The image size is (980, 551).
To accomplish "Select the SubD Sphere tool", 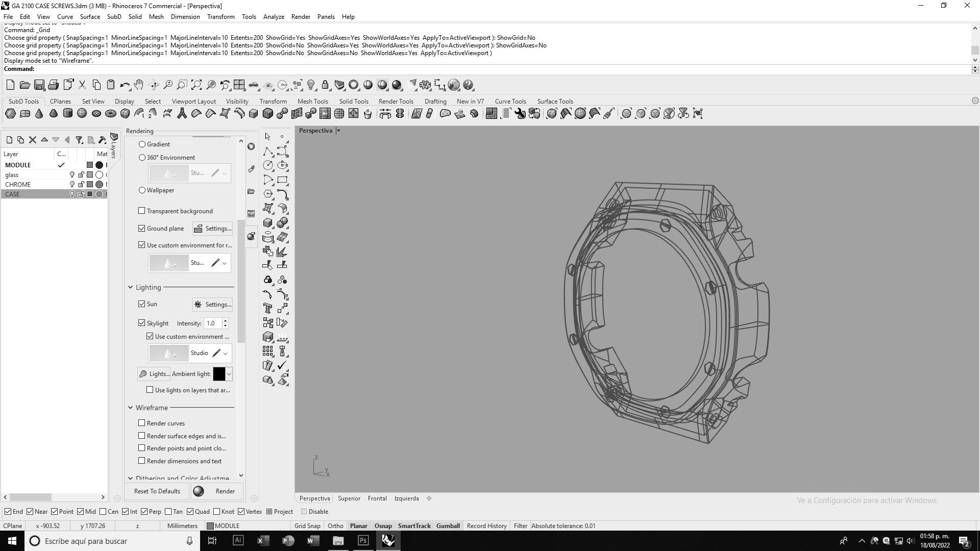I will (x=82, y=114).
